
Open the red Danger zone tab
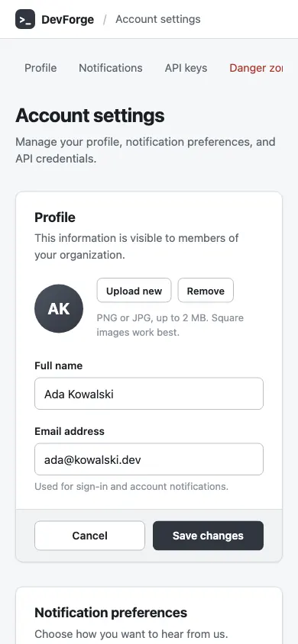pos(256,68)
